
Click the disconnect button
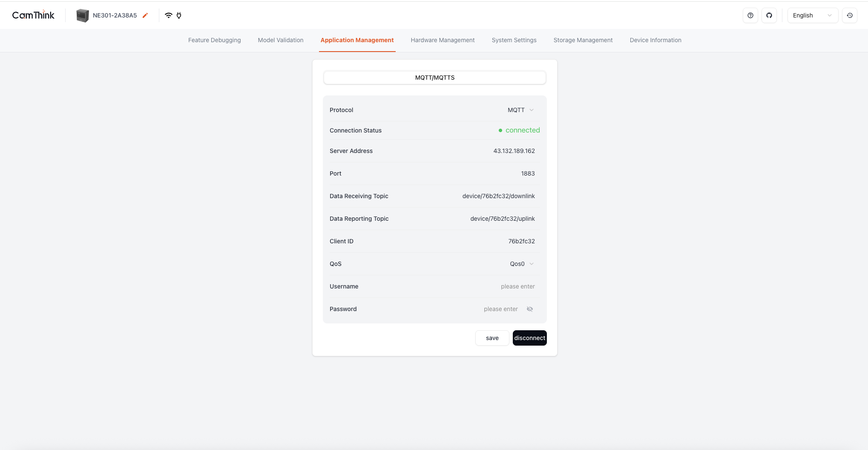pyautogui.click(x=529, y=338)
